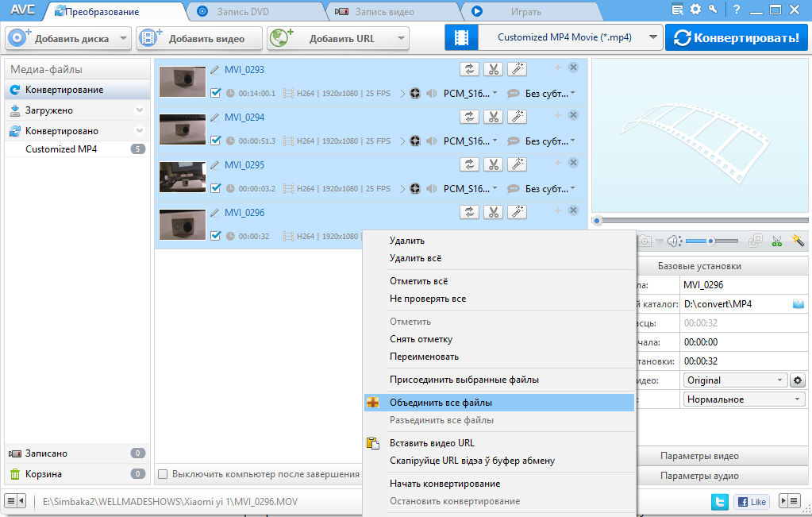Switch to the Играть tab
The width and height of the screenshot is (812, 517).
(531, 11)
